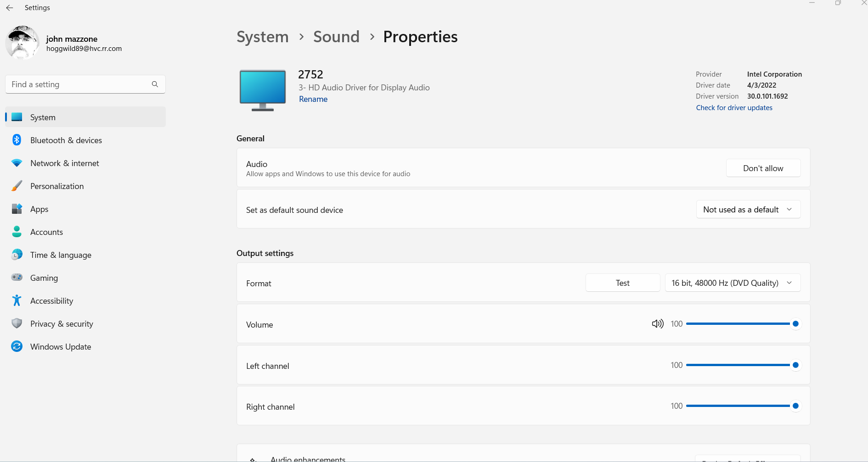868x462 pixels.
Task: Click the Left channel slider handle
Action: tap(795, 365)
